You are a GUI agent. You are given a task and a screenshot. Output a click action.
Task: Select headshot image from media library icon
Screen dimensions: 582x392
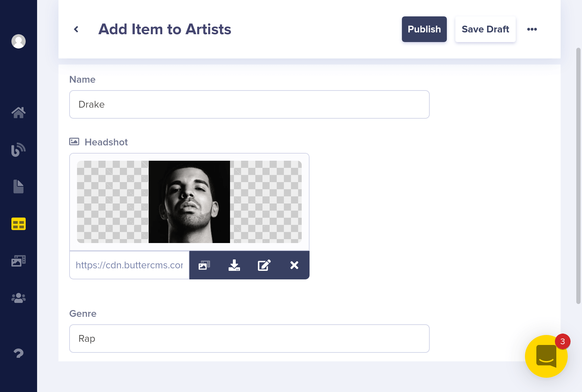click(204, 265)
